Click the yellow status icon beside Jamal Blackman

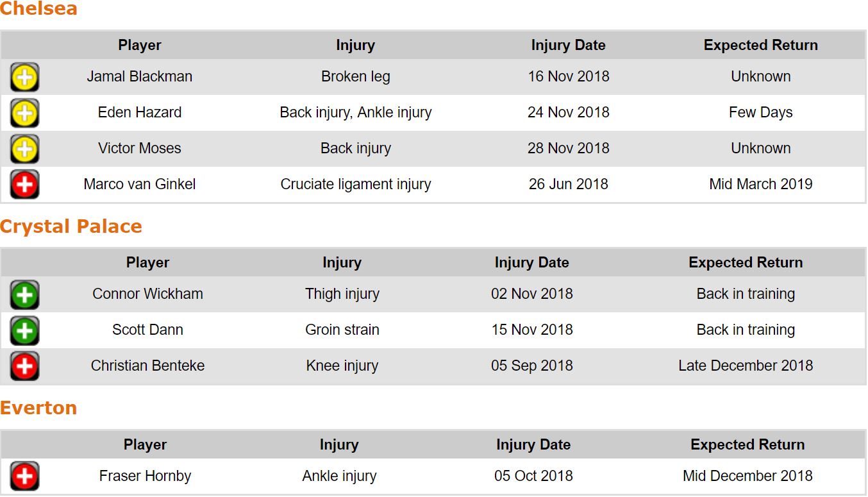point(24,78)
